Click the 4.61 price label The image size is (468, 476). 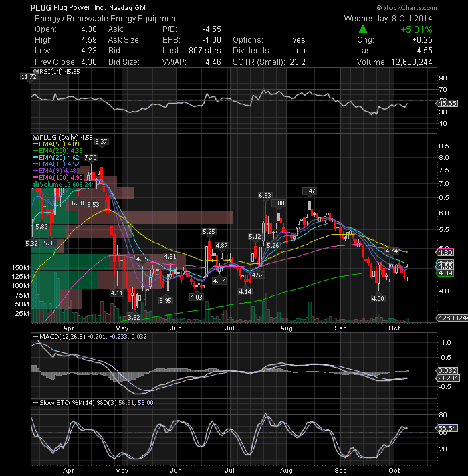[x=170, y=257]
